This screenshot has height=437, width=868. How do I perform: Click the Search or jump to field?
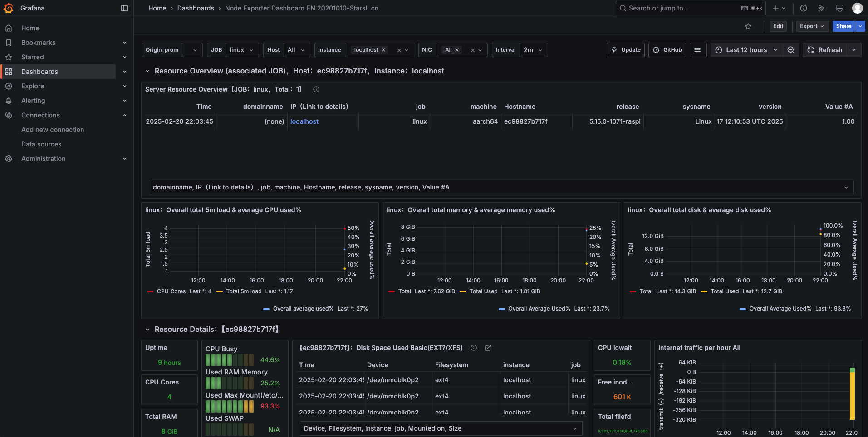(x=691, y=8)
